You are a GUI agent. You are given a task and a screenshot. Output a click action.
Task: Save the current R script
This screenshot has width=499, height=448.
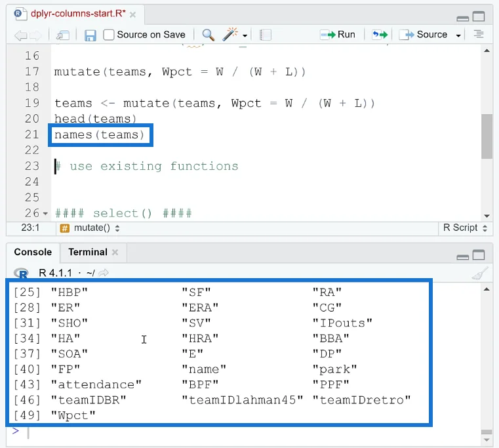(90, 35)
